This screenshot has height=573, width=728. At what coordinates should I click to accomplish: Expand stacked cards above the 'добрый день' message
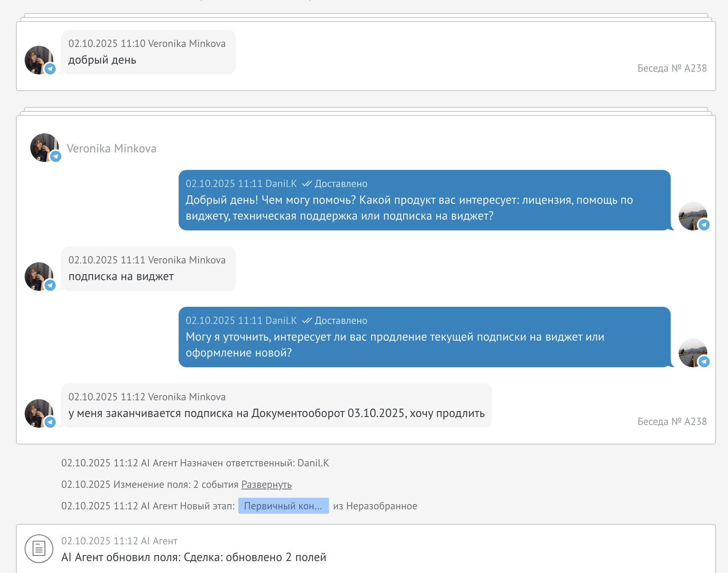(x=366, y=16)
